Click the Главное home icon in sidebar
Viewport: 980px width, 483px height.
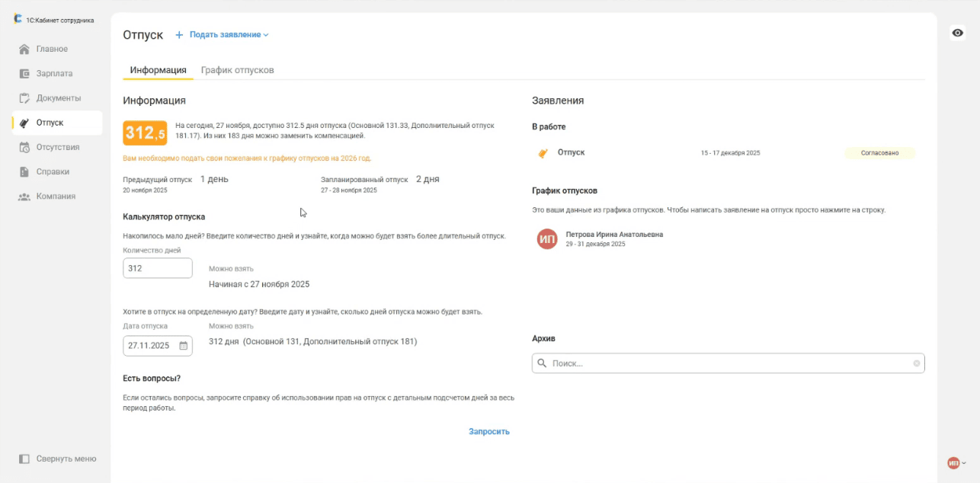(24, 50)
